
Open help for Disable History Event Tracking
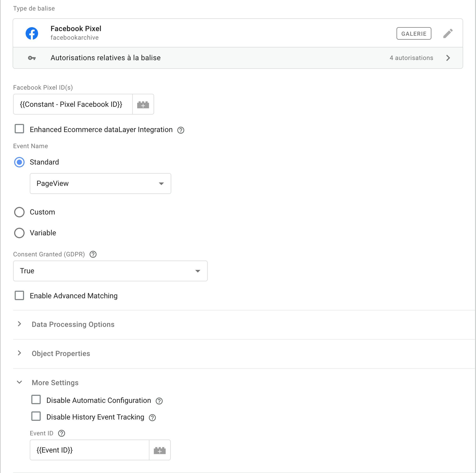152,418
